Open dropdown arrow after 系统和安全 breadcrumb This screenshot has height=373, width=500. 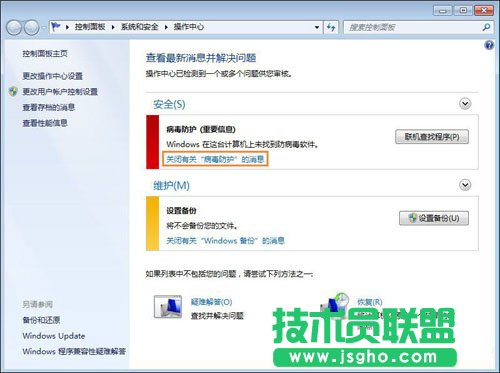[166, 27]
